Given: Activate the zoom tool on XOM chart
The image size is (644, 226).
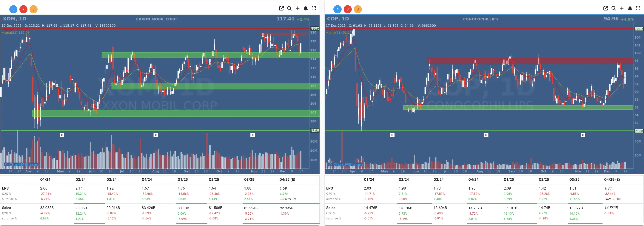Looking at the screenshot, I should click(x=289, y=8).
